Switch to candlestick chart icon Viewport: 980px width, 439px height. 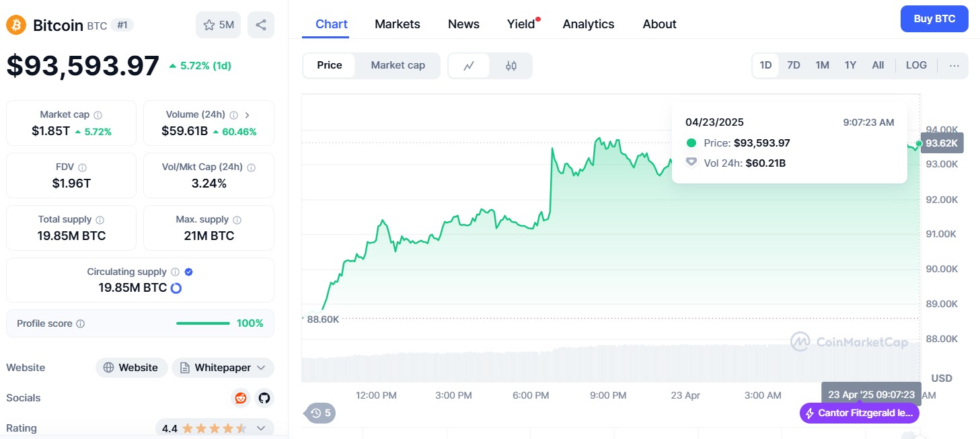pyautogui.click(x=511, y=66)
